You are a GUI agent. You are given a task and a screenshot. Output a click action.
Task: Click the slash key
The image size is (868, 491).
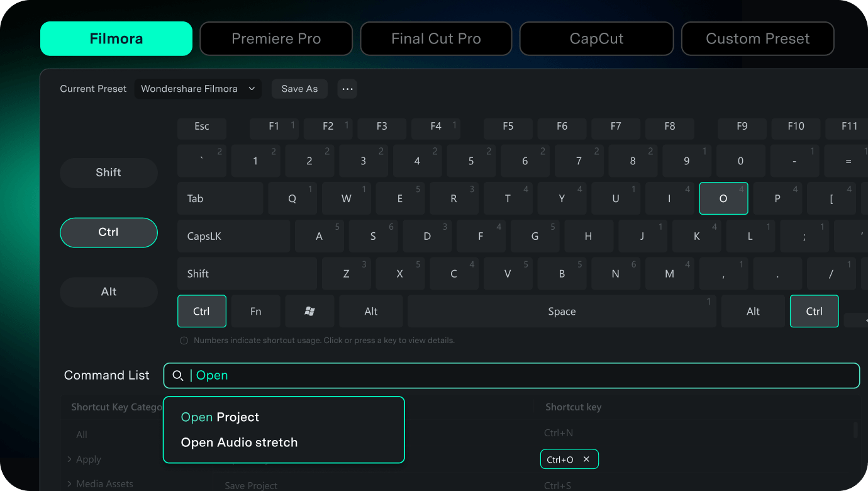tap(831, 274)
